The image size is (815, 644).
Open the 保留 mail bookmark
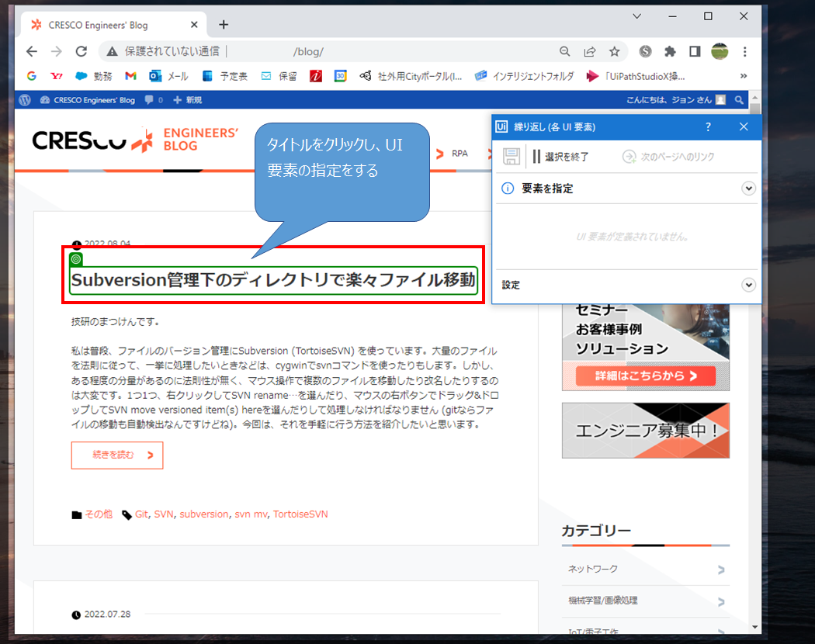click(x=279, y=76)
